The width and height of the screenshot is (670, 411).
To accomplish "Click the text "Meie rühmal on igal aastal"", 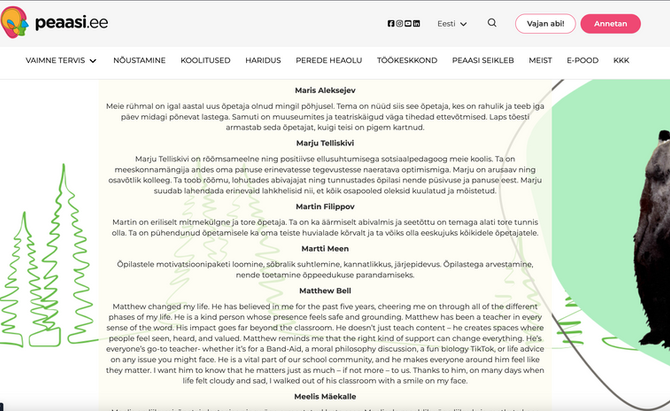I will 155,106.
